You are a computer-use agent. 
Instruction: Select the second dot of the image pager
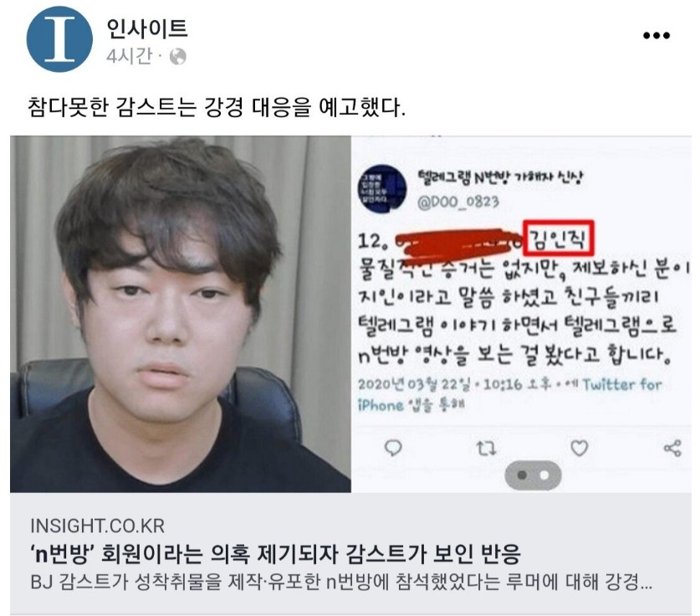point(544,475)
